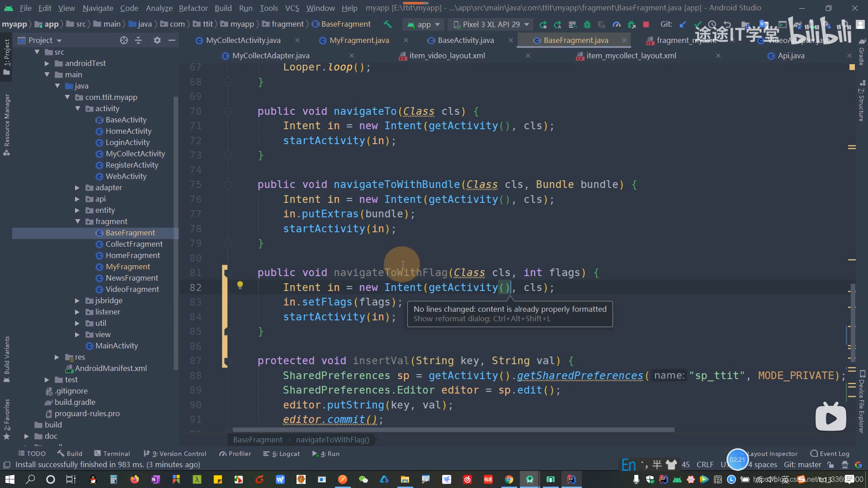Open the WeChat taskbar icon

(x=363, y=479)
